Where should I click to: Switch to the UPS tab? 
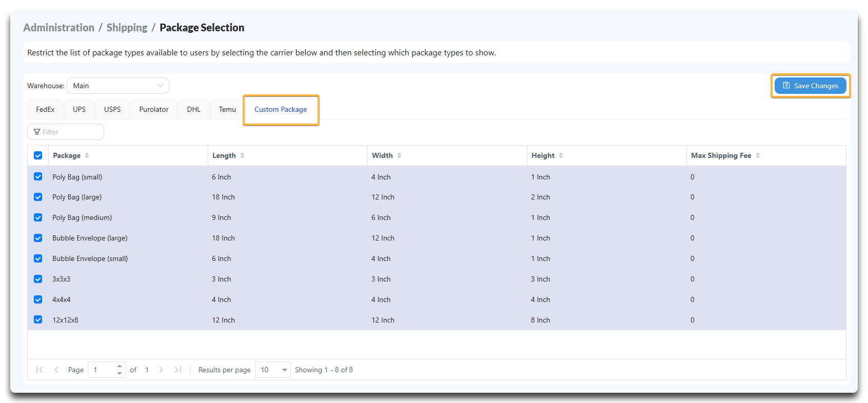(79, 109)
